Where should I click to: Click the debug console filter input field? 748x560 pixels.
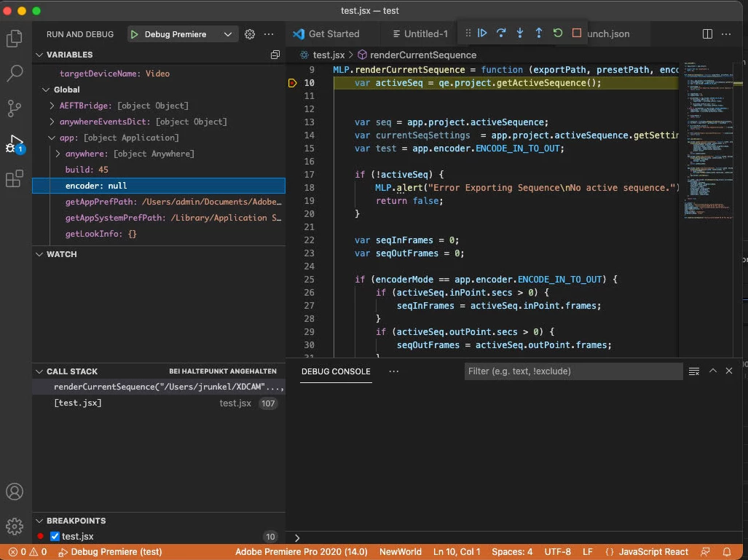click(572, 371)
